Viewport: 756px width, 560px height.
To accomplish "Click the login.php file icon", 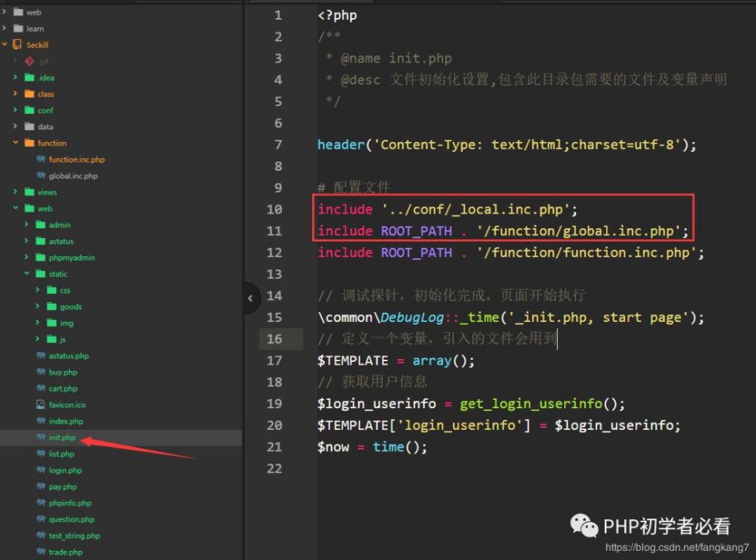I will (41, 470).
